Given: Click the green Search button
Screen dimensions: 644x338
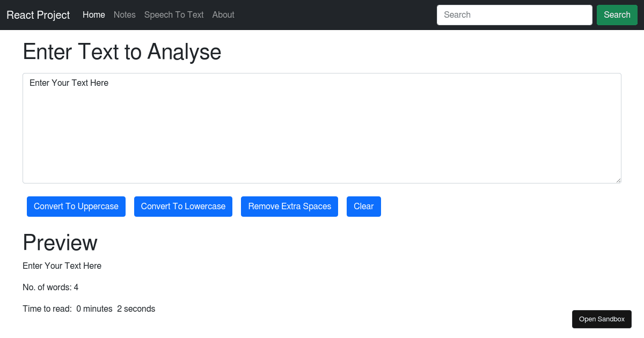Looking at the screenshot, I should click(x=617, y=14).
